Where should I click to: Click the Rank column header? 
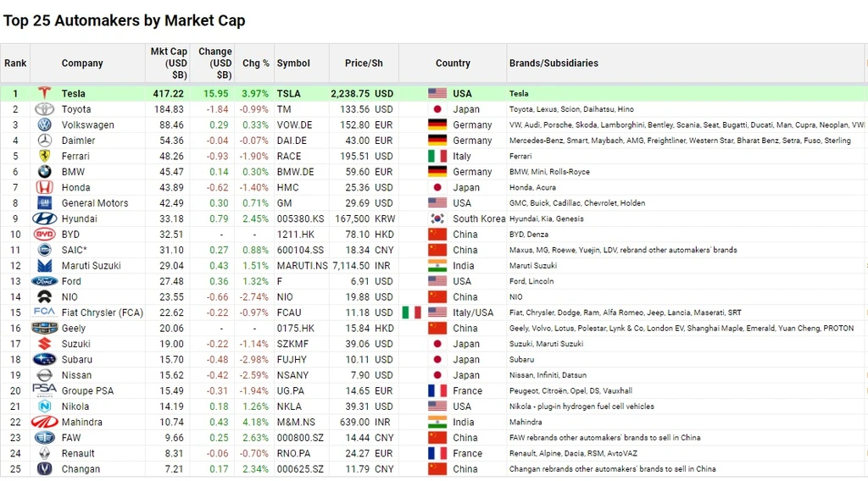(x=15, y=63)
